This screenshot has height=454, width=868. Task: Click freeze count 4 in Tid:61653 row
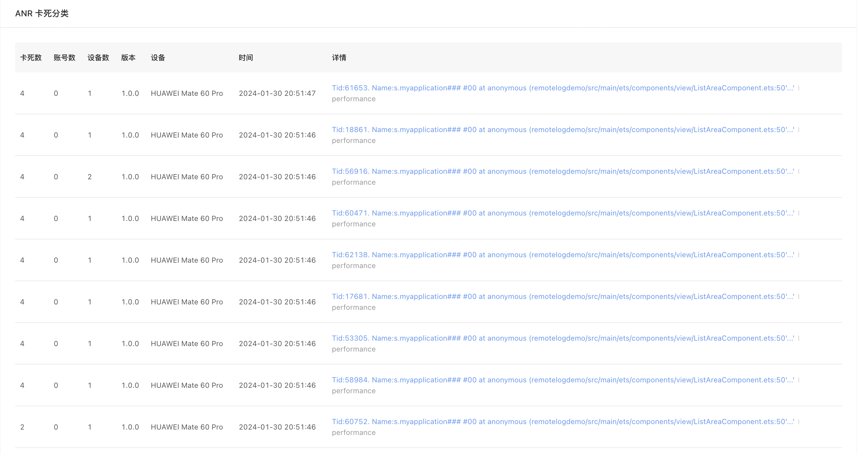[x=22, y=93]
